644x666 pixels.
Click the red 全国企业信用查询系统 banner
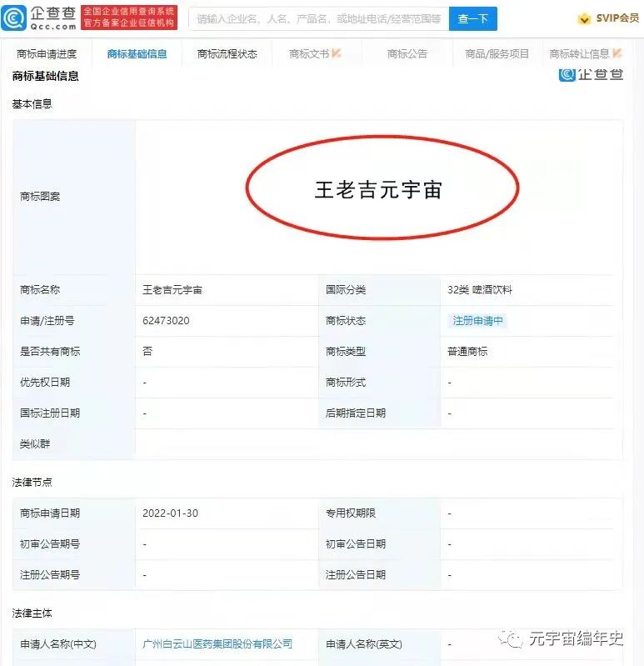pos(129,18)
